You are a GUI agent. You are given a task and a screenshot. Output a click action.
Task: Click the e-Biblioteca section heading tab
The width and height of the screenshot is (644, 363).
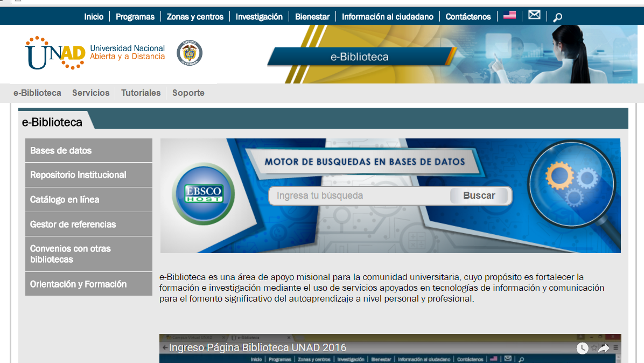[52, 122]
